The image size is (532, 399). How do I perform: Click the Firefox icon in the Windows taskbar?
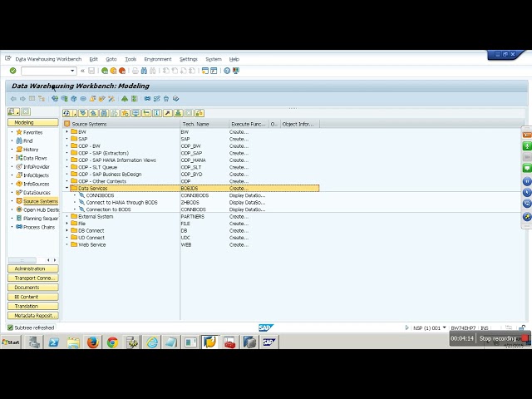point(92,342)
